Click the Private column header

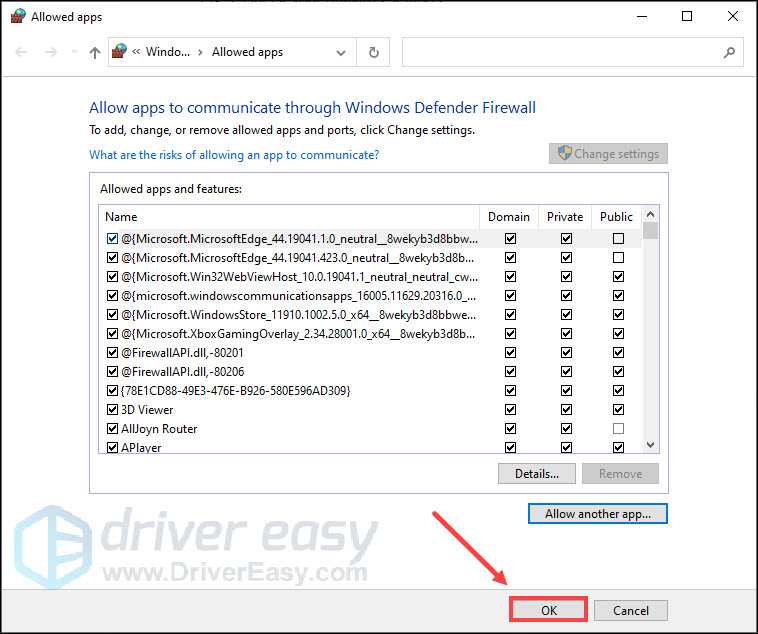[565, 217]
